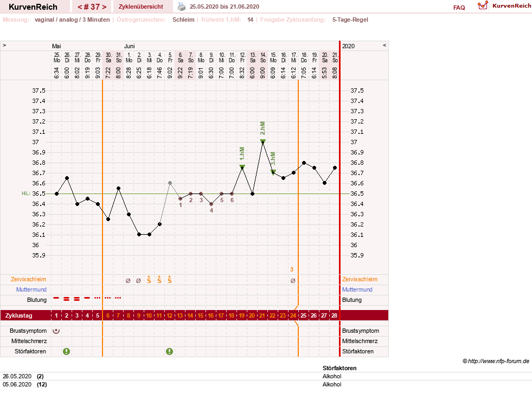
Task: Click the green Störfaktoren icon on cycle day 2
Action: coord(67,352)
